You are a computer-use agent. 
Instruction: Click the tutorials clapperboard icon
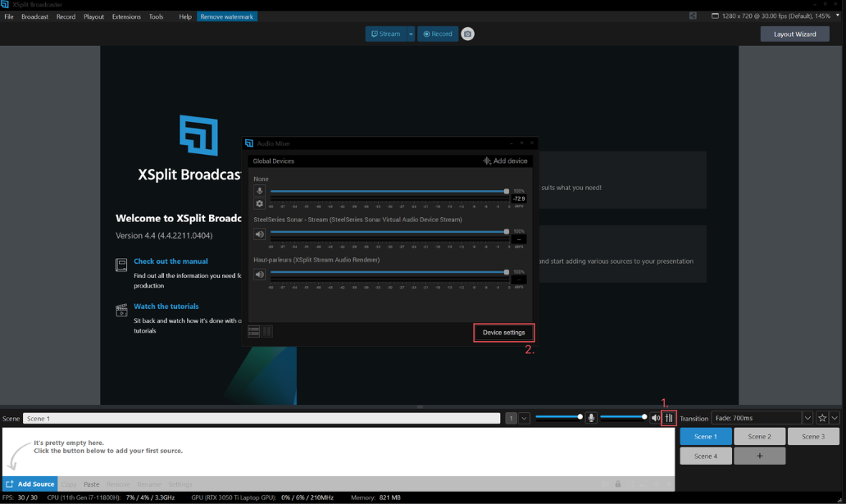click(121, 310)
